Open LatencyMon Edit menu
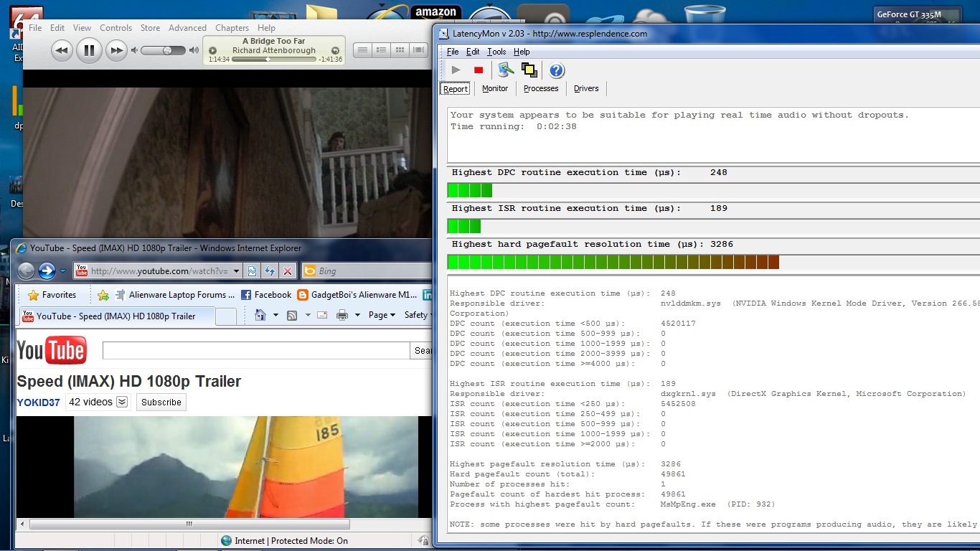 473,52
